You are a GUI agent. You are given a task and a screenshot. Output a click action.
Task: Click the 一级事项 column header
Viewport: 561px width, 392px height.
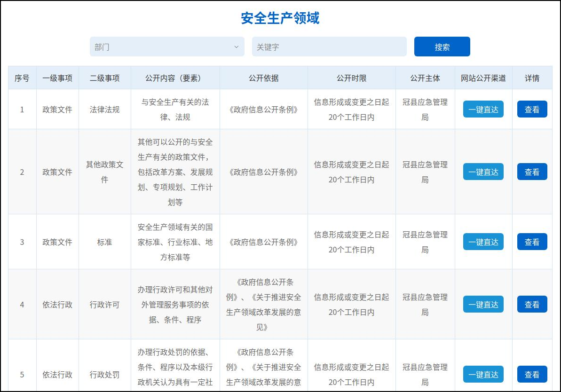tap(57, 78)
